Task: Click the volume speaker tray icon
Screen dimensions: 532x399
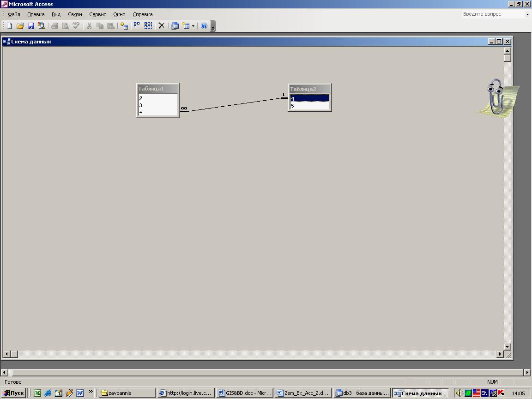Action: (x=459, y=393)
